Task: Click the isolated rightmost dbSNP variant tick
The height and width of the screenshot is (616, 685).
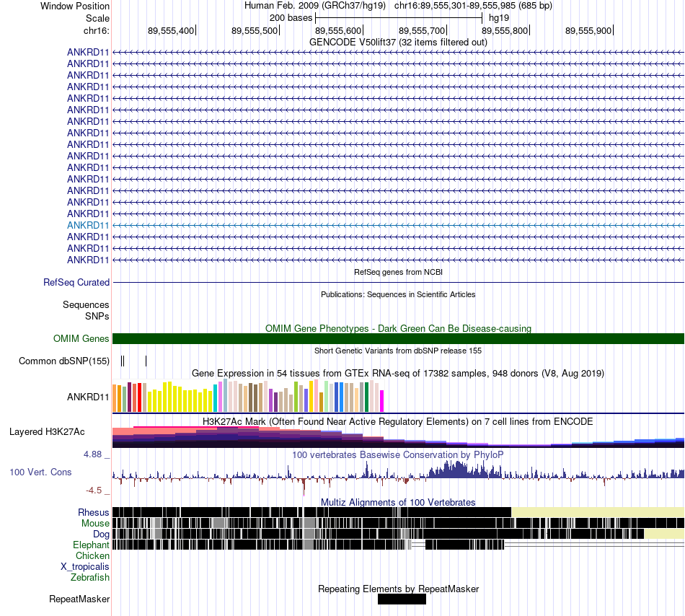Action: 146,361
